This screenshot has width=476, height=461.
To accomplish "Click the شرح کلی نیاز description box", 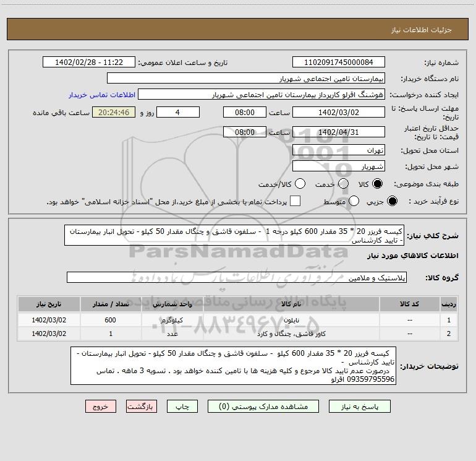I will 234,235.
